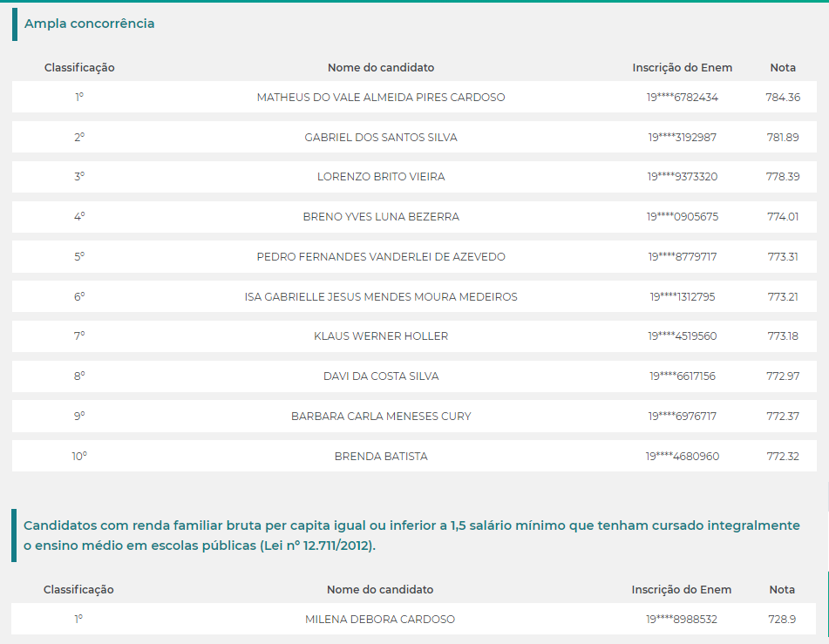Select score 728.9

pyautogui.click(x=782, y=619)
